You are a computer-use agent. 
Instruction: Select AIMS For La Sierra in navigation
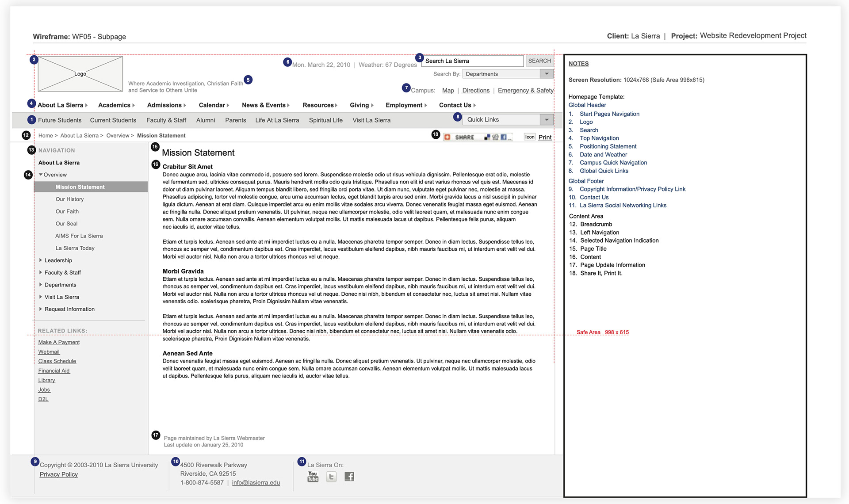[79, 236]
